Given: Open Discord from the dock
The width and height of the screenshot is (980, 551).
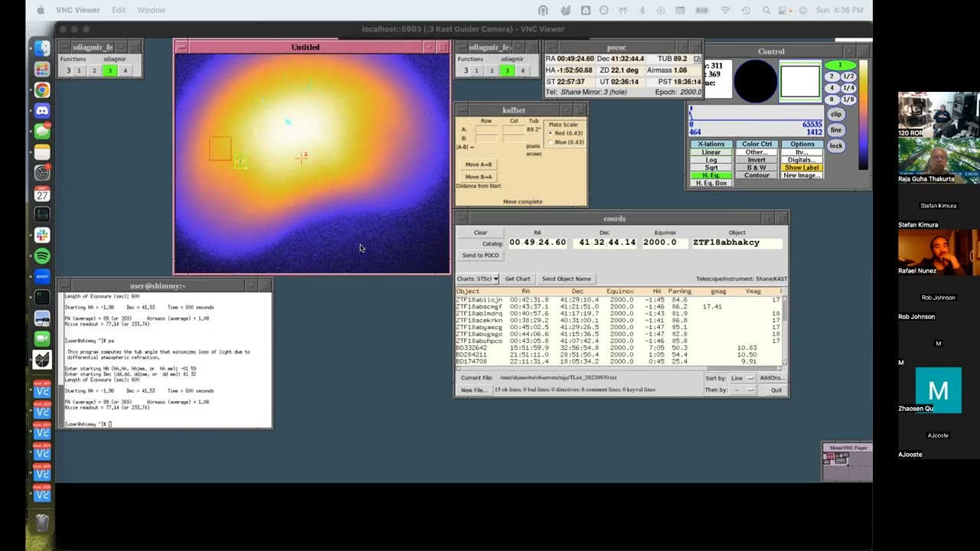Looking at the screenshot, I should [42, 111].
